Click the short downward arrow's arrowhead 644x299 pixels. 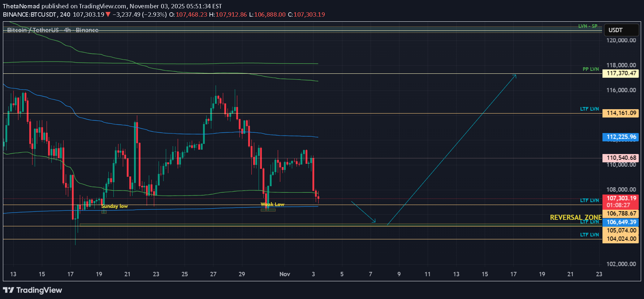tap(375, 222)
